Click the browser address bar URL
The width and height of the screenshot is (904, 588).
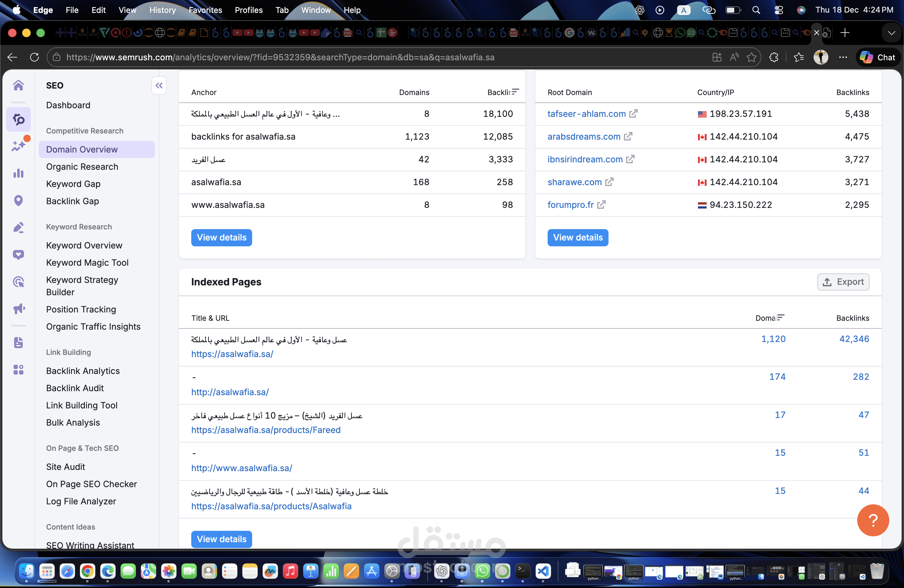tap(280, 58)
